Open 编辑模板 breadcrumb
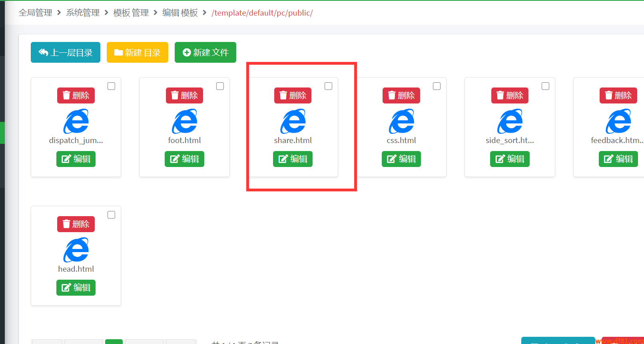 (x=180, y=13)
